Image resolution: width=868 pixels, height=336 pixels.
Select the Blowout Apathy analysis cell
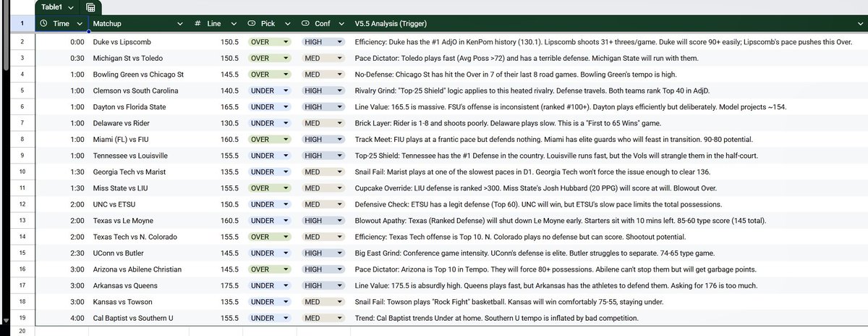pyautogui.click(x=608, y=220)
